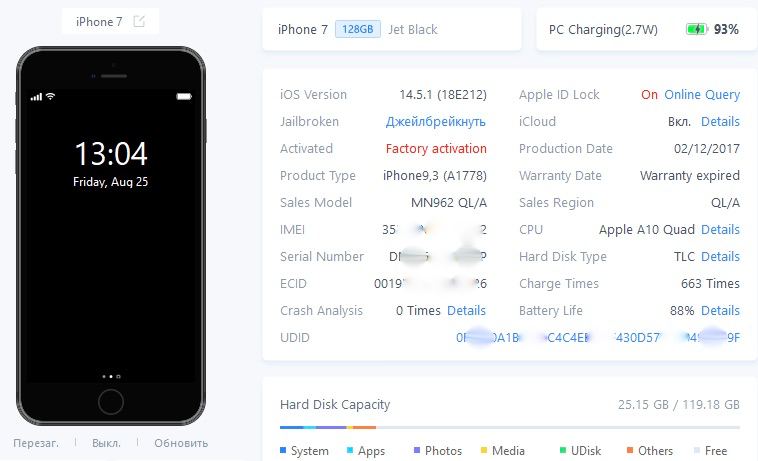Click the edit icon next to iPhone 7 name

(139, 21)
